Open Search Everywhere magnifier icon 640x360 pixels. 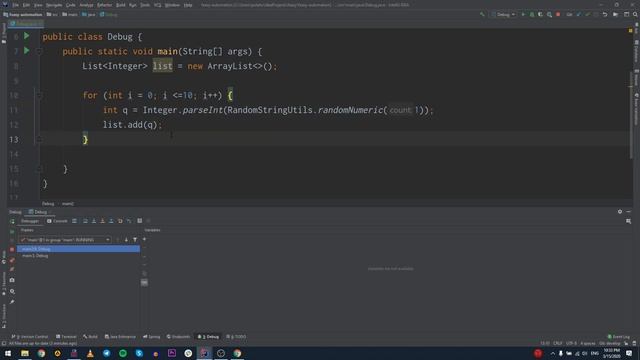pyautogui.click(x=635, y=14)
